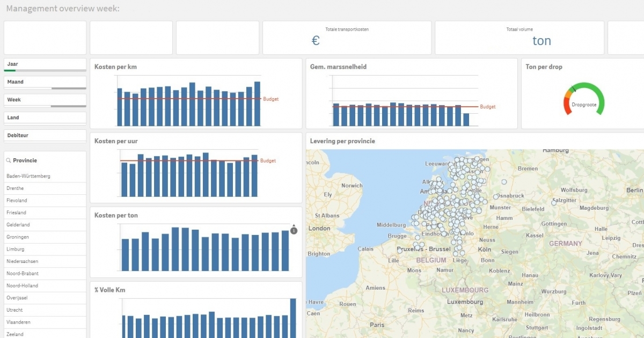Click the % Volle Km chart title
Viewport: 644px width, 338px height.
(x=110, y=290)
